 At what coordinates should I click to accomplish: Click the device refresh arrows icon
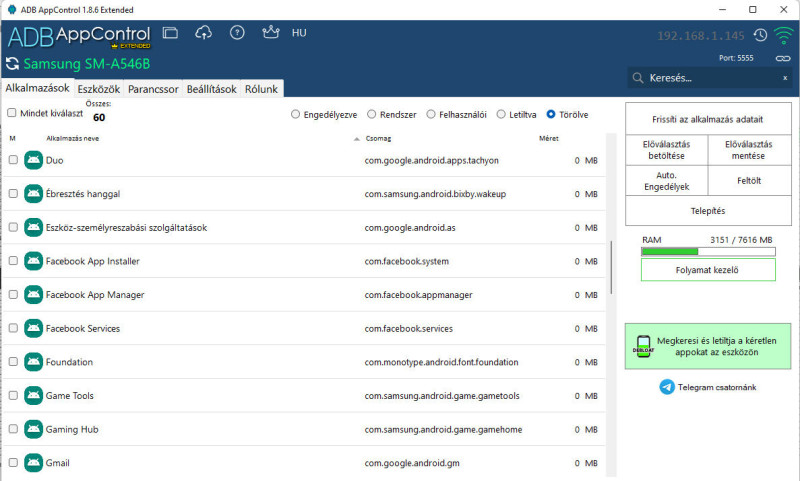[x=12, y=64]
